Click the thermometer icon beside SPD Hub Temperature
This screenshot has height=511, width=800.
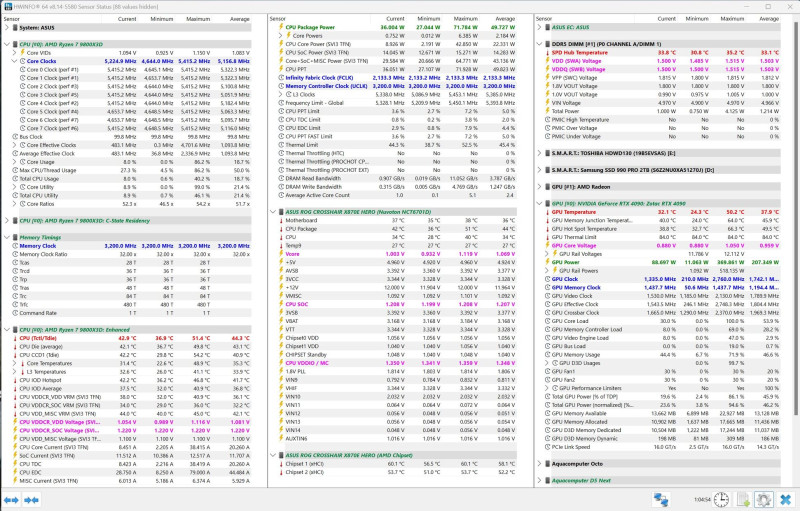547,53
